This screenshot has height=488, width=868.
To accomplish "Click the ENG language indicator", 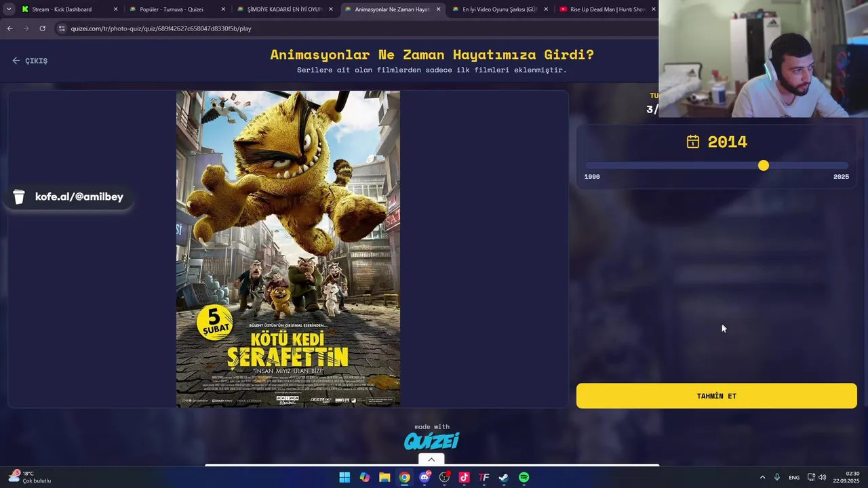I will 794,477.
